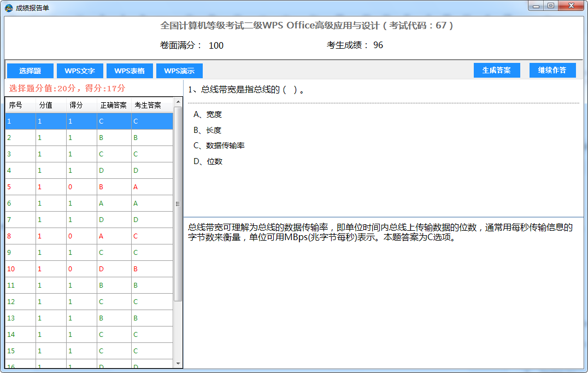This screenshot has width=588, height=373.
Task: Click the answer explanation paragraph
Action: (x=380, y=232)
